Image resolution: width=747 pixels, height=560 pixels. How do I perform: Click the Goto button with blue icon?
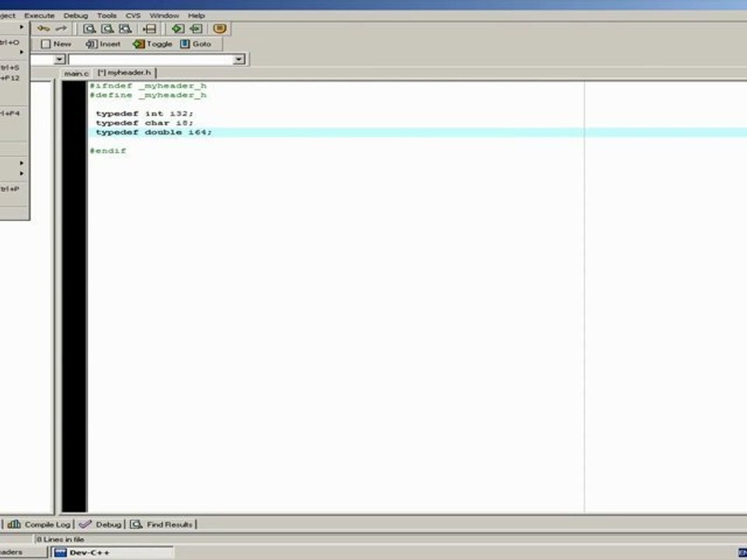[x=195, y=44]
